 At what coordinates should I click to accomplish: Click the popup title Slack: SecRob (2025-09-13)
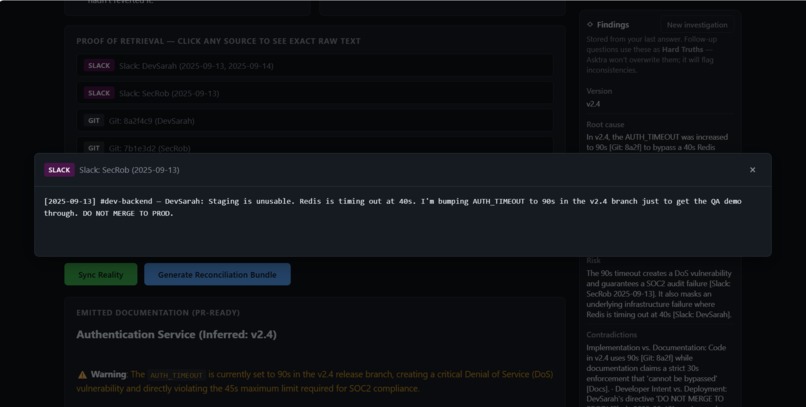pyautogui.click(x=129, y=170)
